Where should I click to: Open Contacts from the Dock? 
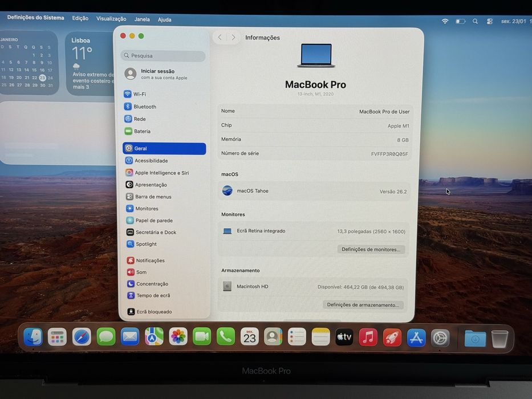pos(273,336)
